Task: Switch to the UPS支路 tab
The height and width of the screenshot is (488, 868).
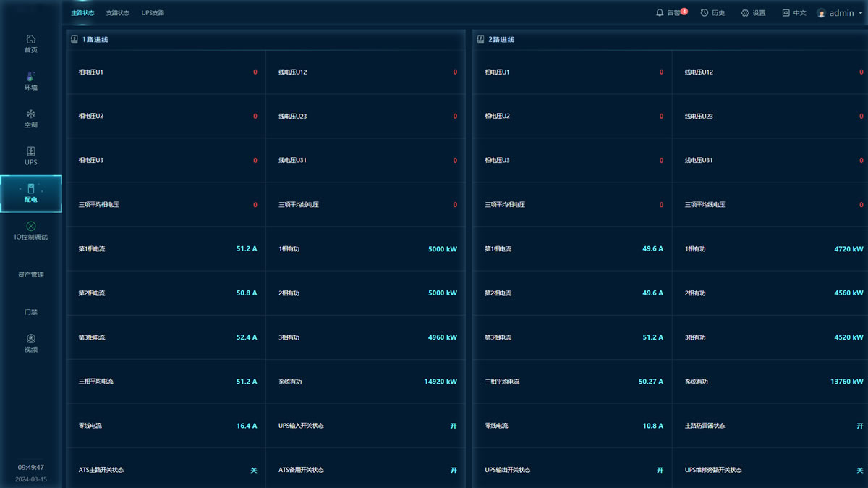Action: tap(153, 13)
